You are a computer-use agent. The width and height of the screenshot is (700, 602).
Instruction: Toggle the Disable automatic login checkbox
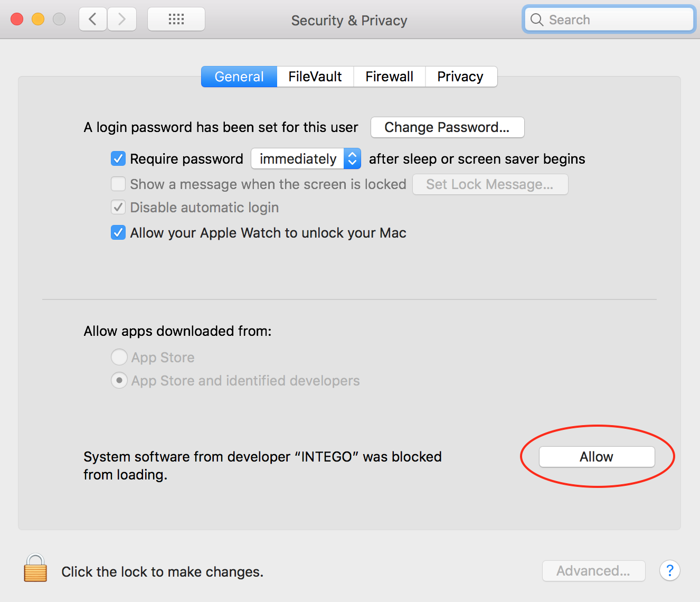point(118,207)
